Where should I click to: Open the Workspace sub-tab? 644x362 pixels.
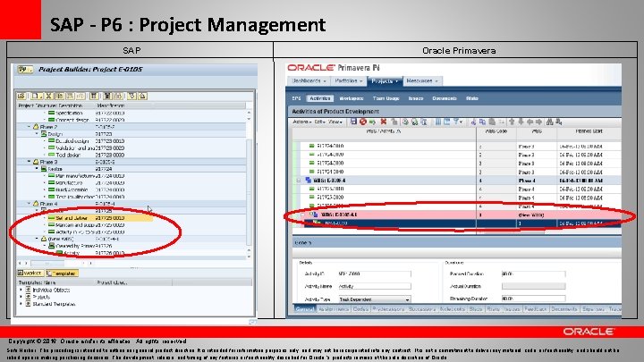coord(352,98)
